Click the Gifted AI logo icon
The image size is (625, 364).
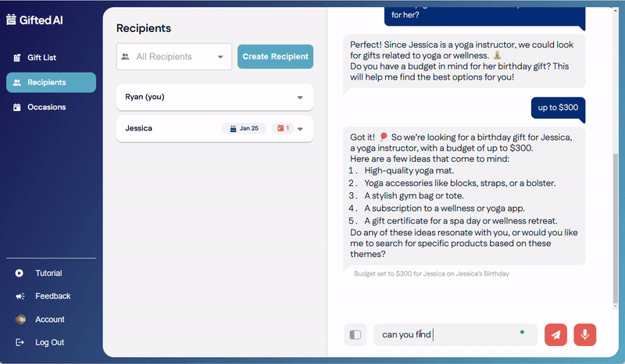click(x=11, y=20)
